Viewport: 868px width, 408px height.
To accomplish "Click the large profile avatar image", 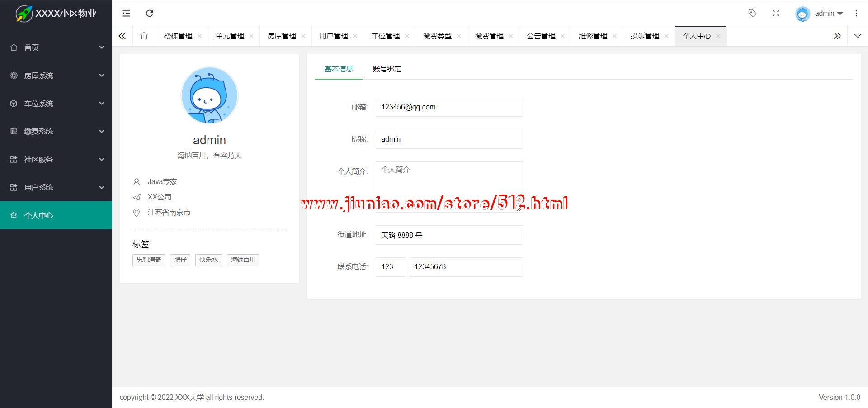I will tap(209, 95).
